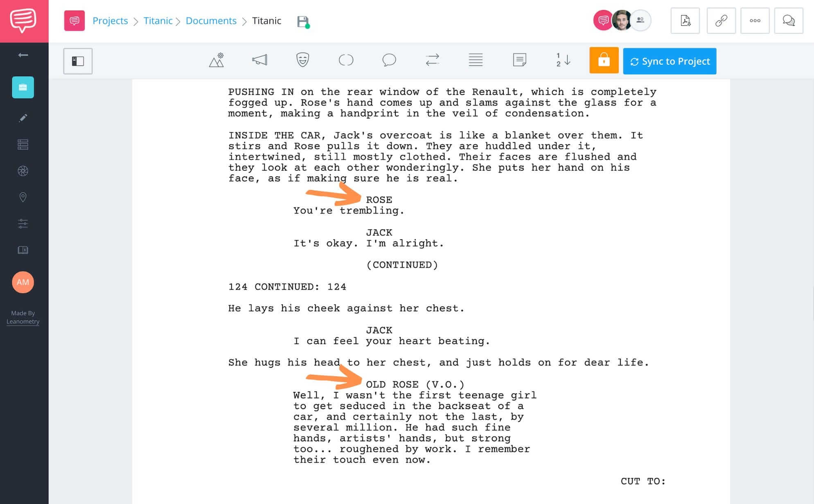This screenshot has width=814, height=504.
Task: Open the notepad/document summary icon
Action: (x=519, y=60)
